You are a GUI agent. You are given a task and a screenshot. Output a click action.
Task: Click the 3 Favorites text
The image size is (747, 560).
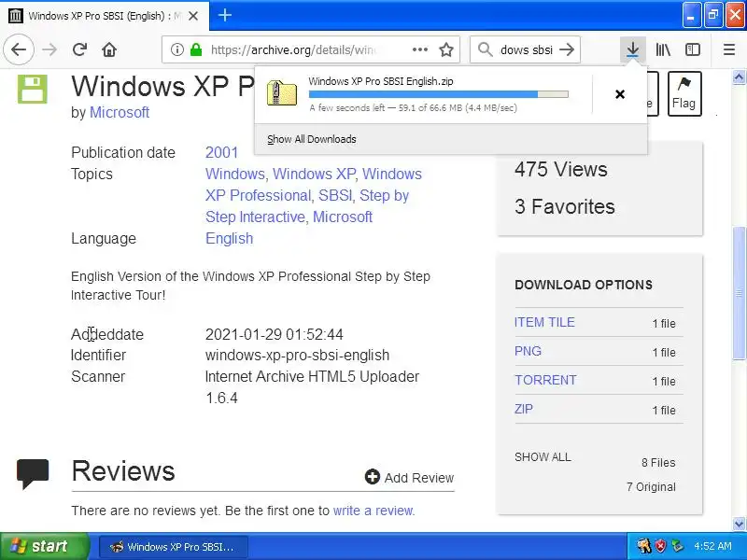[x=565, y=206]
